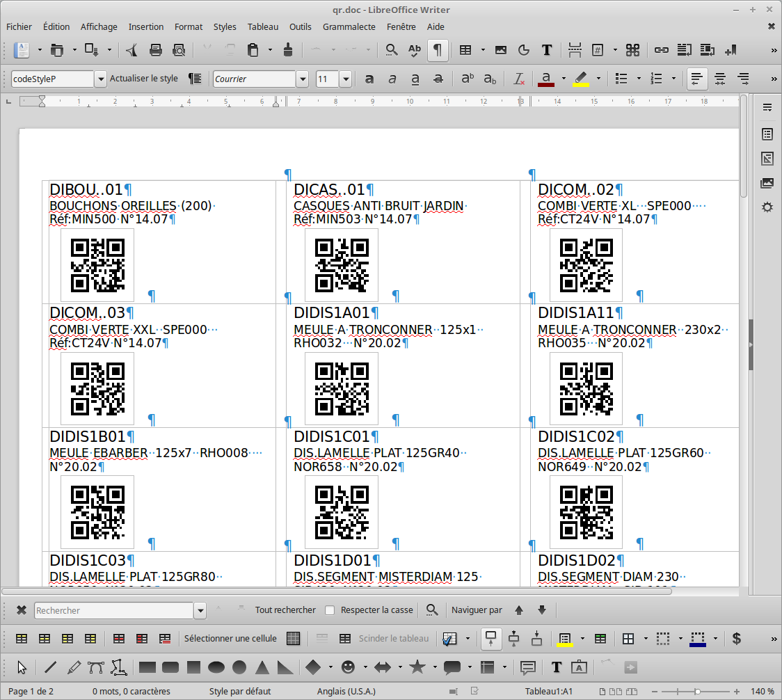Clear direct formatting icon
782x700 pixels.
click(519, 79)
